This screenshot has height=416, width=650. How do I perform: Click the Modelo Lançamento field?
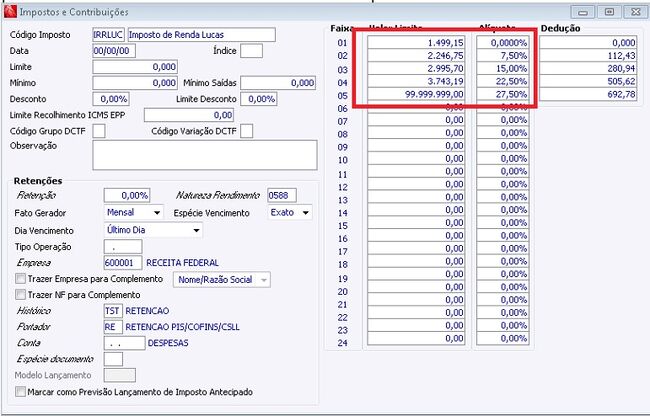(x=119, y=375)
